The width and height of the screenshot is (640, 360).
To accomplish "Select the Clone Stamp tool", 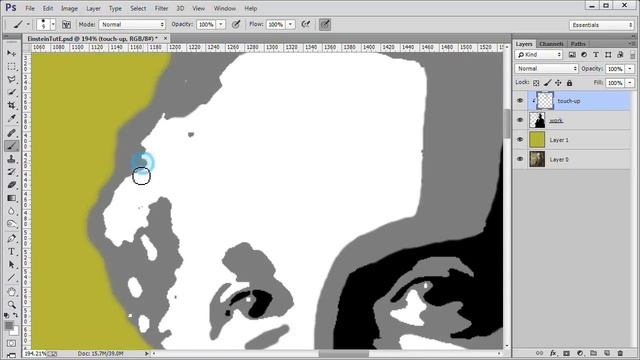I will pos(11,159).
